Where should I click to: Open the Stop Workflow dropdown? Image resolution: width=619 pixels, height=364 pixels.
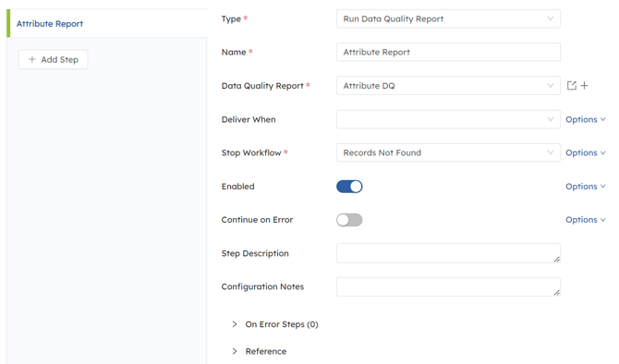448,152
